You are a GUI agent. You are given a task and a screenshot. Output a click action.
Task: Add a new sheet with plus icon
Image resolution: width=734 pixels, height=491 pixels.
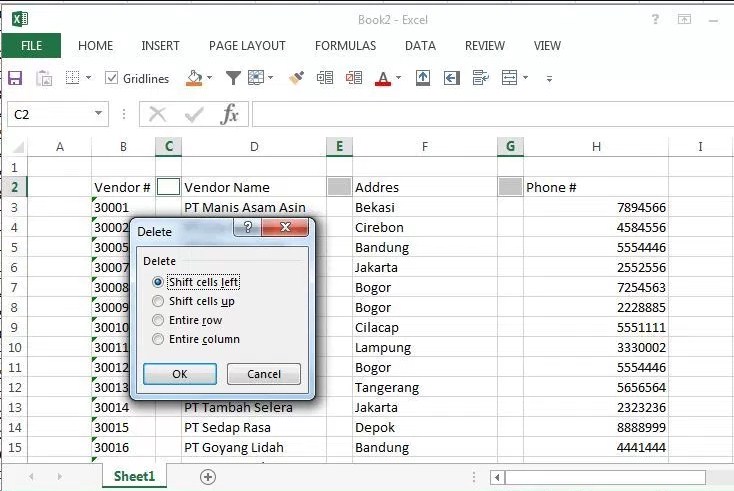click(208, 477)
